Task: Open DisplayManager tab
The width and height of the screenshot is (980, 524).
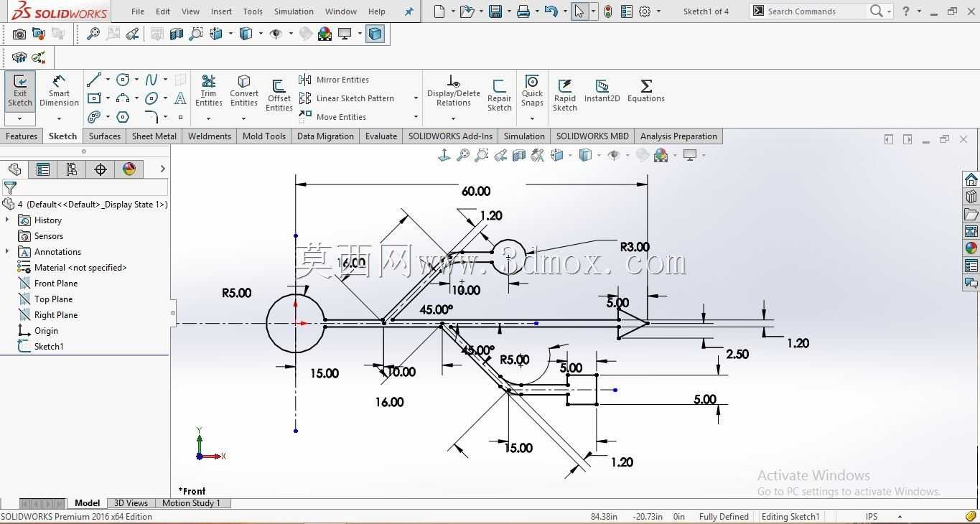Action: coord(129,169)
